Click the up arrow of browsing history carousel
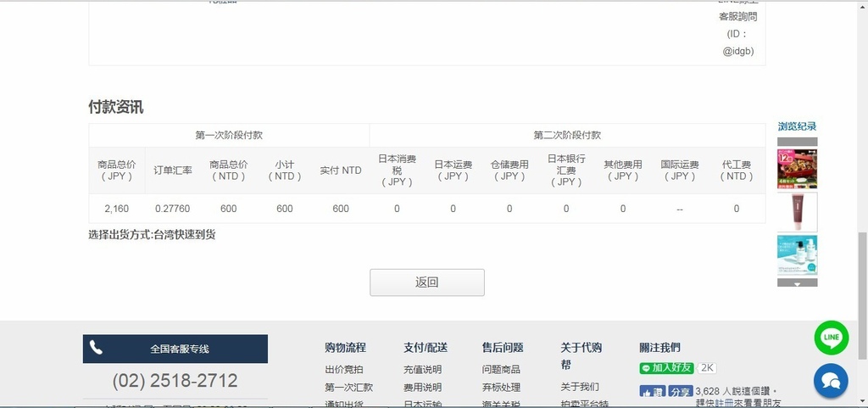 797,142
